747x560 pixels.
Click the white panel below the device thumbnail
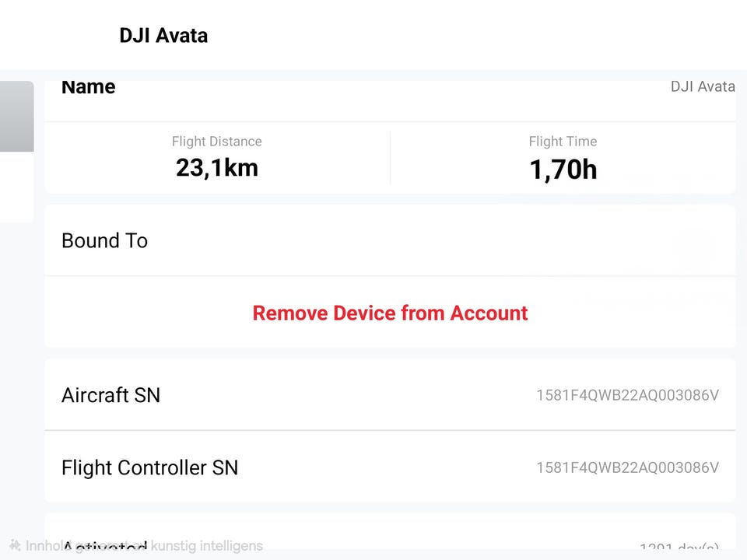coord(16,187)
